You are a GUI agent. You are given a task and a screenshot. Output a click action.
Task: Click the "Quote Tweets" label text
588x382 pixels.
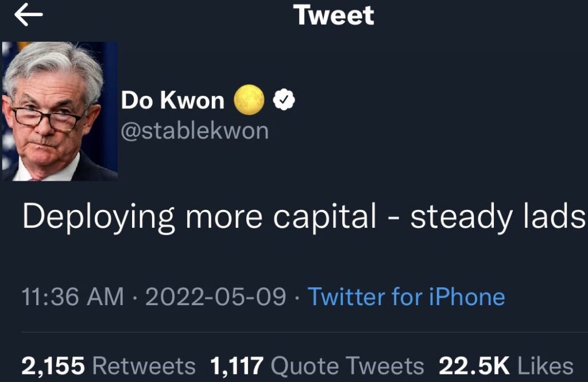pos(347,367)
